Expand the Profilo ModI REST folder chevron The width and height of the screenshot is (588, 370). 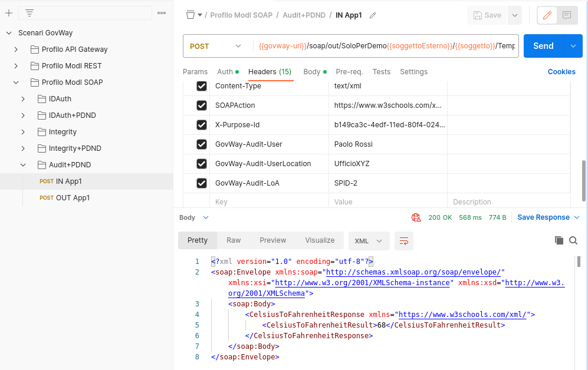(x=16, y=66)
